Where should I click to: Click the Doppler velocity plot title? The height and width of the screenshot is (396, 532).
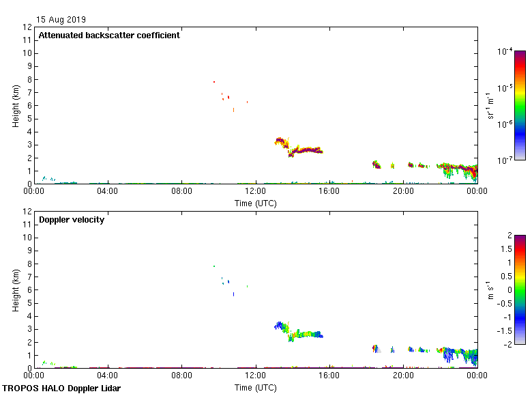pyautogui.click(x=72, y=220)
